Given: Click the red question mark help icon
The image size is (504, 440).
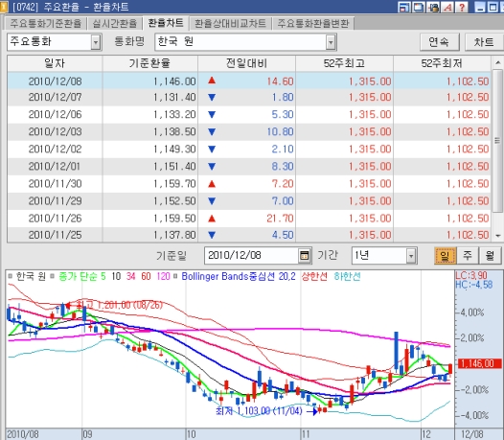Looking at the screenshot, I should tap(461, 7).
